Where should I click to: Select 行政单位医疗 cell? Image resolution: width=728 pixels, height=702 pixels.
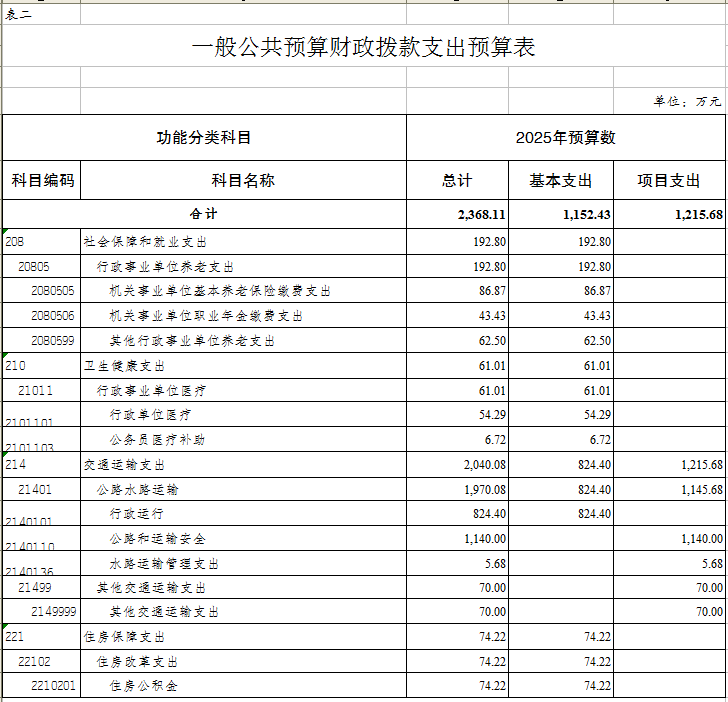(243, 415)
